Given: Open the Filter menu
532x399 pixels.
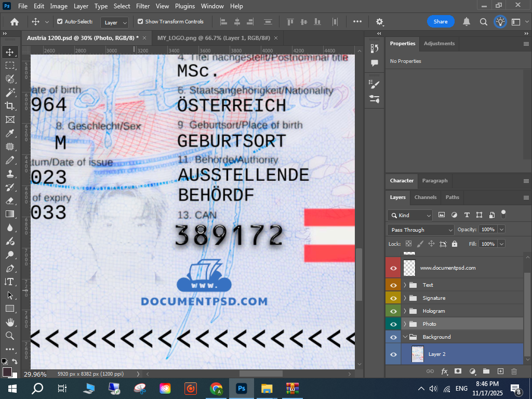Looking at the screenshot, I should (x=143, y=6).
